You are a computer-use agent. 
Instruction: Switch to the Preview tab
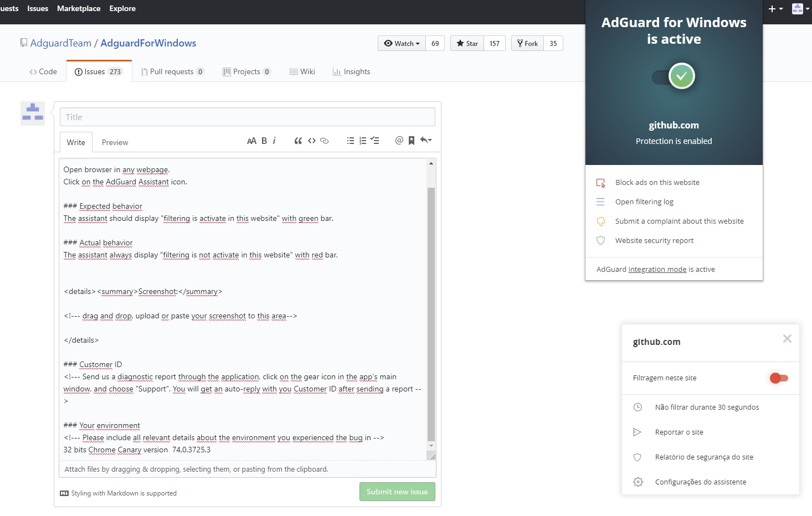click(115, 142)
